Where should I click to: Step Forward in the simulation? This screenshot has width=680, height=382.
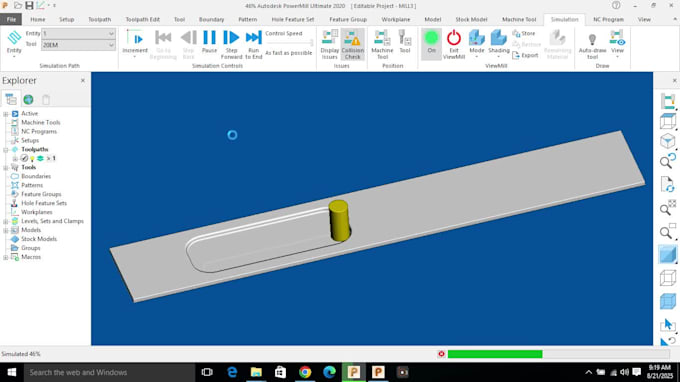[231, 44]
